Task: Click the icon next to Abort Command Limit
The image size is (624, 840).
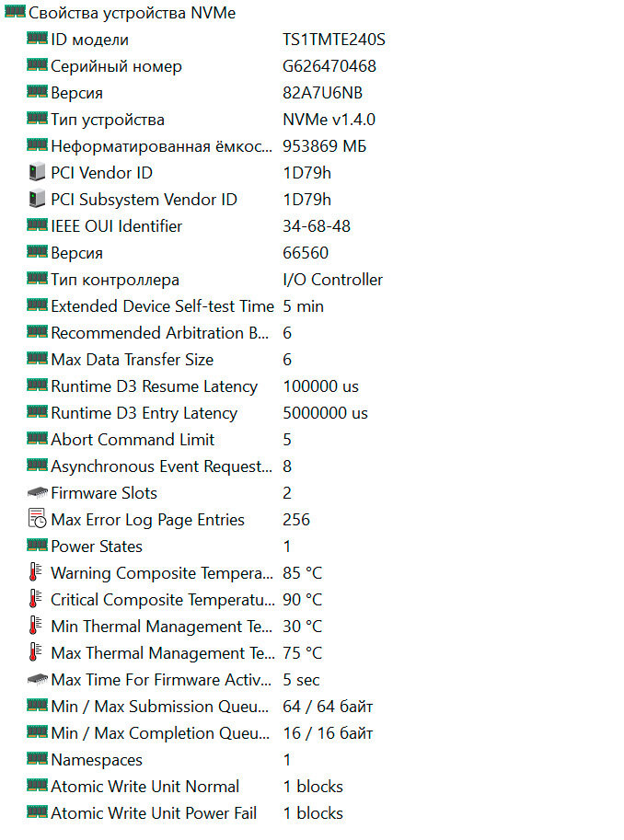Action: point(37,439)
